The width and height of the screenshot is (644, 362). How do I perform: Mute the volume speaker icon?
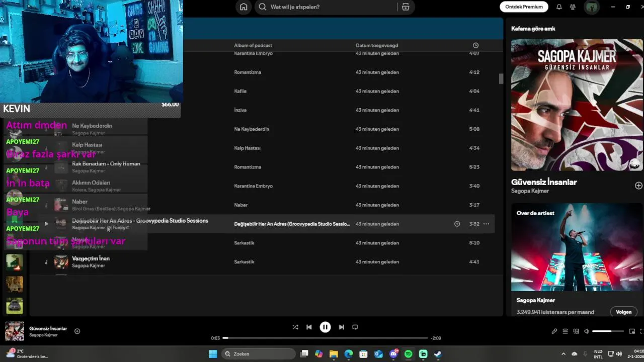[x=587, y=331]
